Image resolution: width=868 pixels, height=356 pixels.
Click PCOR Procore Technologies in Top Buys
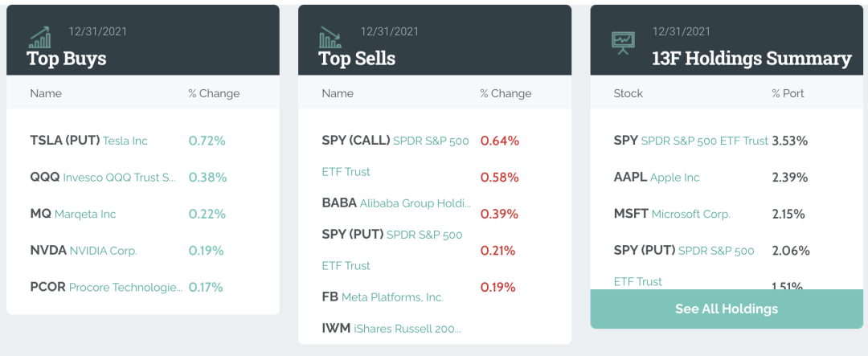pos(106,287)
